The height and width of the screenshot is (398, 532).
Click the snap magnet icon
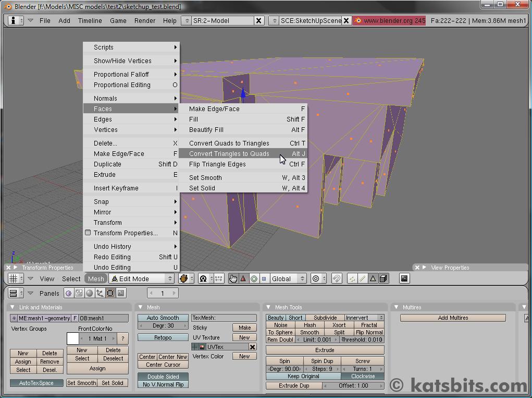(x=337, y=279)
